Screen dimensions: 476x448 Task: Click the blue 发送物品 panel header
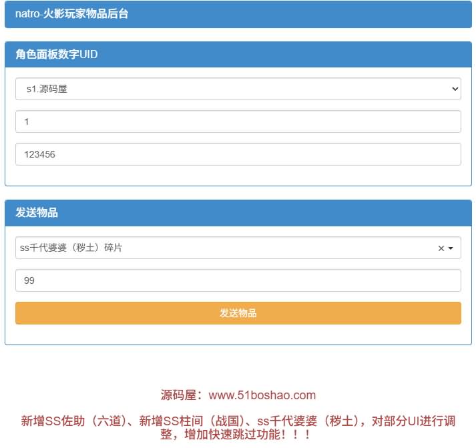[x=238, y=213]
